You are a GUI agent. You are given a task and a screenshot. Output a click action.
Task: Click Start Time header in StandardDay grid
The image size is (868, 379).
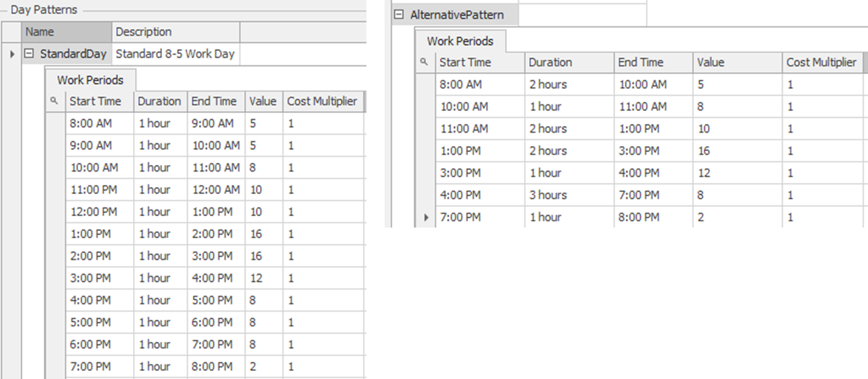99,101
